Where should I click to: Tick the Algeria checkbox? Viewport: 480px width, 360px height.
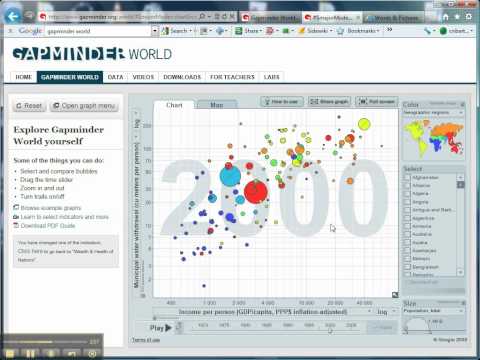coord(407,193)
